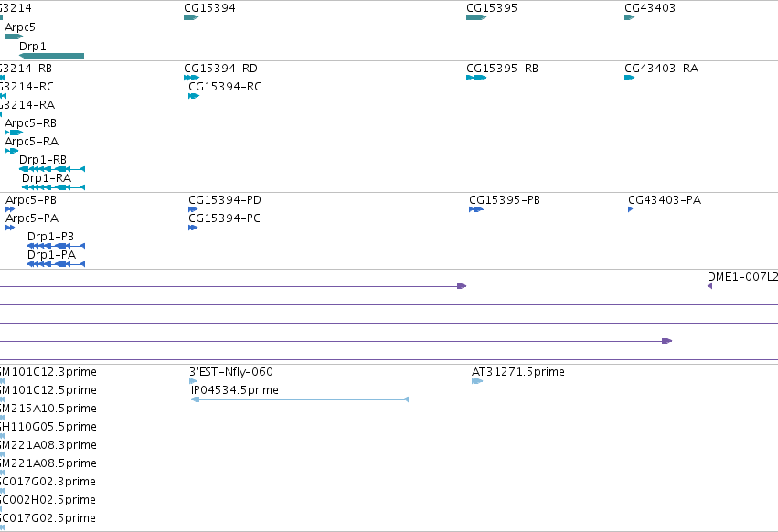
Task: Click the AT31271.5prime EST glyph
Action: (477, 381)
